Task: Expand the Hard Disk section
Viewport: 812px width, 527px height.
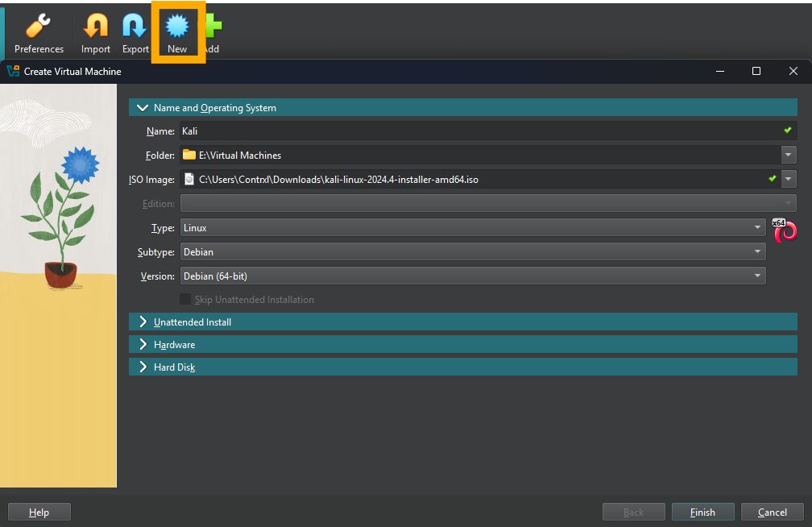Action: pos(463,367)
